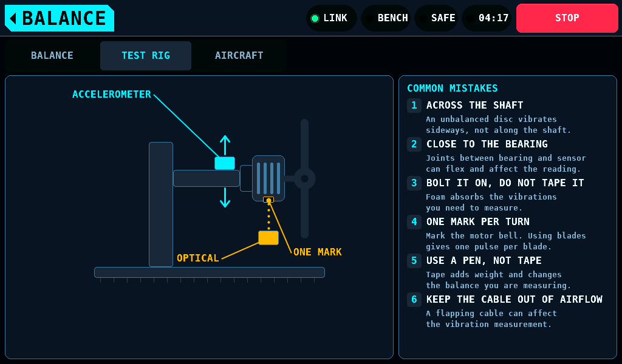Viewport: 622px width, 364px height.
Task: Click the LINK status indicator
Action: click(x=331, y=18)
